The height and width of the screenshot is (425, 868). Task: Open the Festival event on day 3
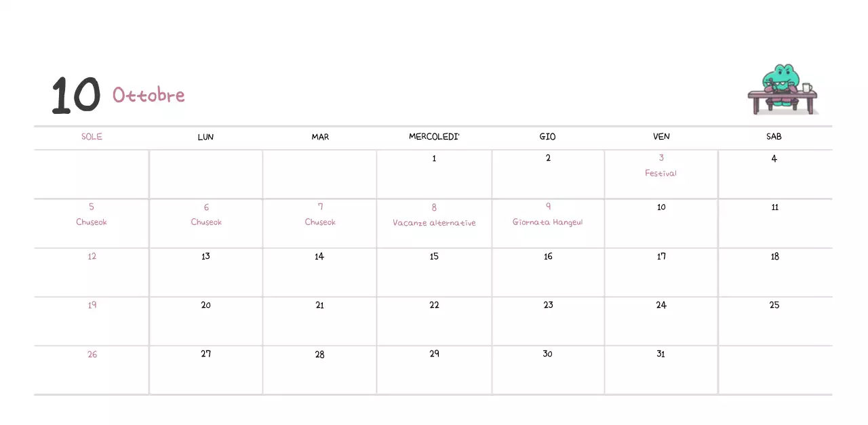pos(660,174)
